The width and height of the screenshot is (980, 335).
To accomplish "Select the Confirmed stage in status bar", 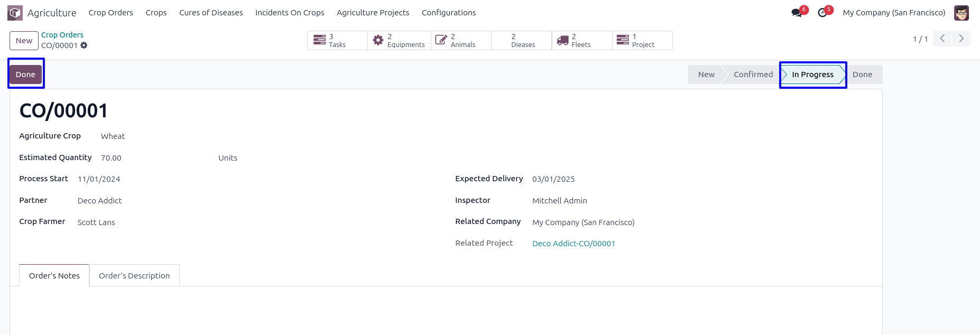I will (753, 75).
